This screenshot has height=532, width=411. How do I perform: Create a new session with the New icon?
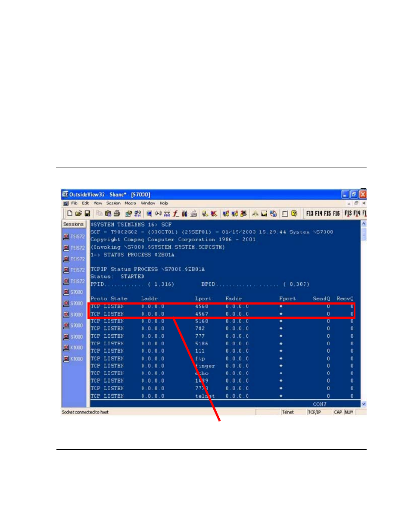pyautogui.click(x=70, y=213)
